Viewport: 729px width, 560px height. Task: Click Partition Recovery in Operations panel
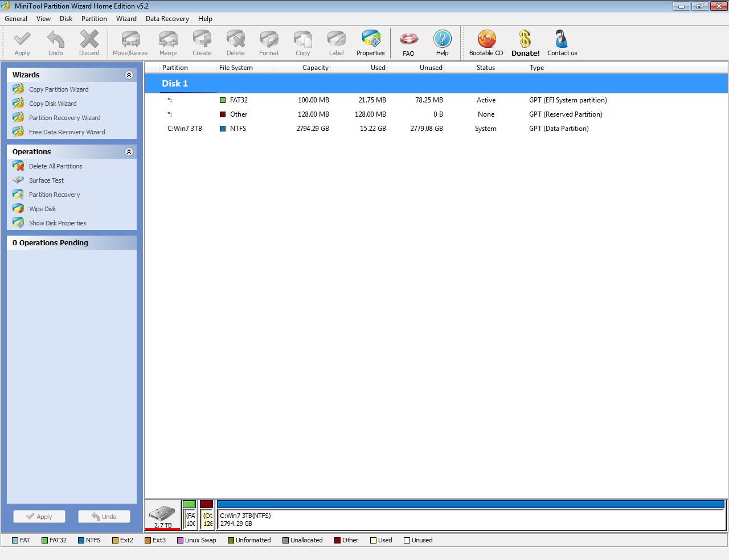point(54,195)
